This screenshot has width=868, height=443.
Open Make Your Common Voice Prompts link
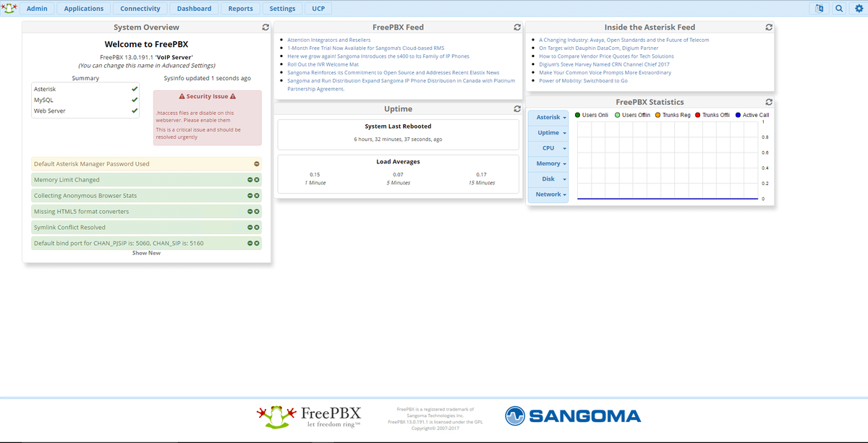(605, 72)
